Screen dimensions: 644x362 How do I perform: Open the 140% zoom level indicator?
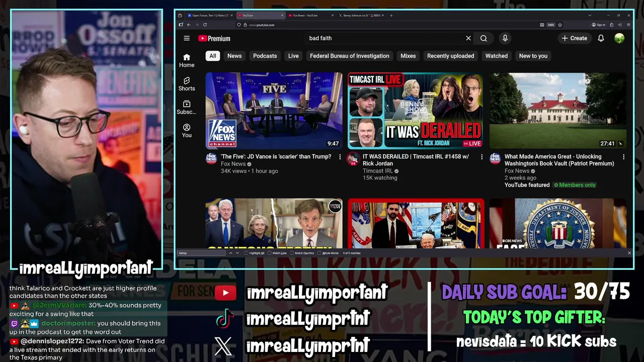[551, 25]
